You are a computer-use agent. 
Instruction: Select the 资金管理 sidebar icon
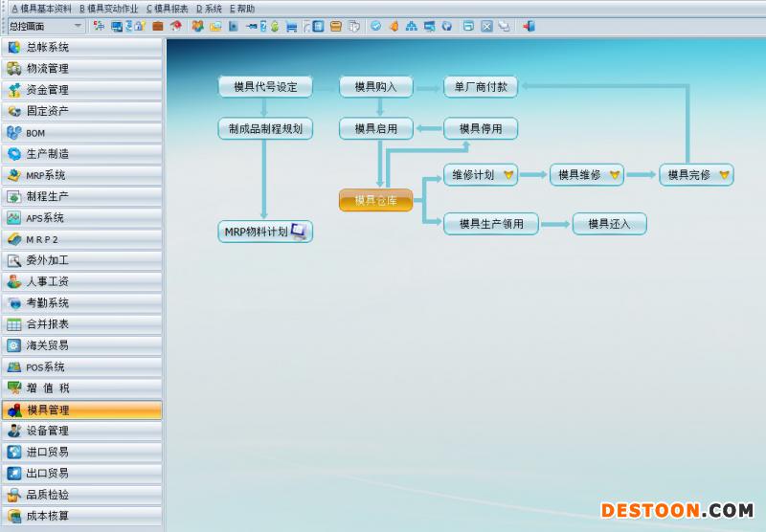click(14, 90)
